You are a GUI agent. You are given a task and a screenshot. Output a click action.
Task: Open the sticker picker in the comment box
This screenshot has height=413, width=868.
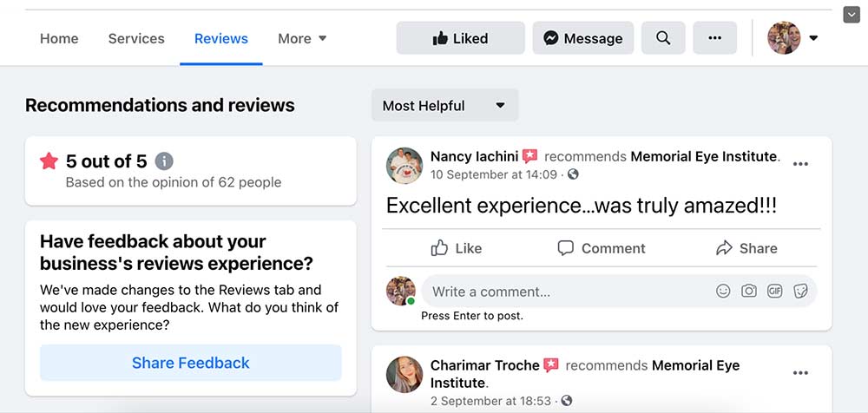click(x=800, y=292)
